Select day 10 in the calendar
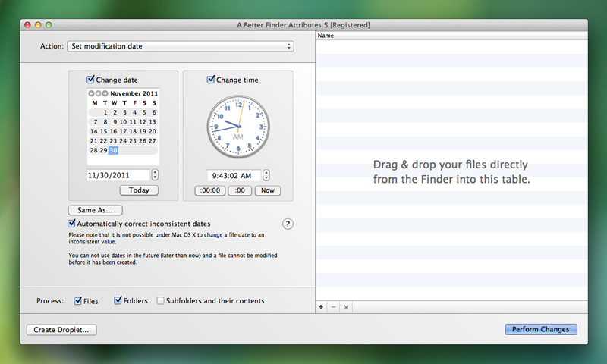 (123, 122)
